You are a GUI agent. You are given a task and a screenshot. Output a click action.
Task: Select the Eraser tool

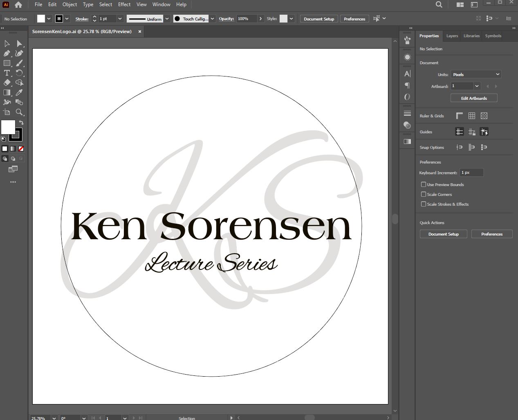[x=7, y=83]
